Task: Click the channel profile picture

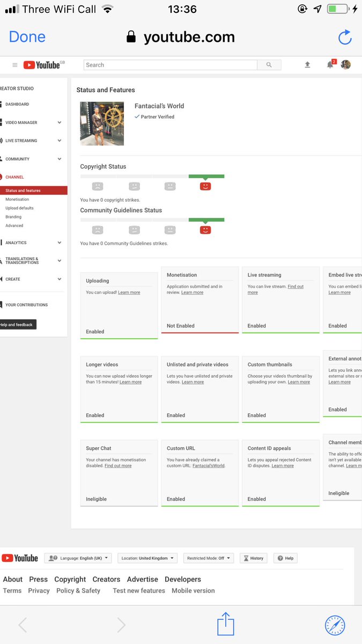Action: 102,123
